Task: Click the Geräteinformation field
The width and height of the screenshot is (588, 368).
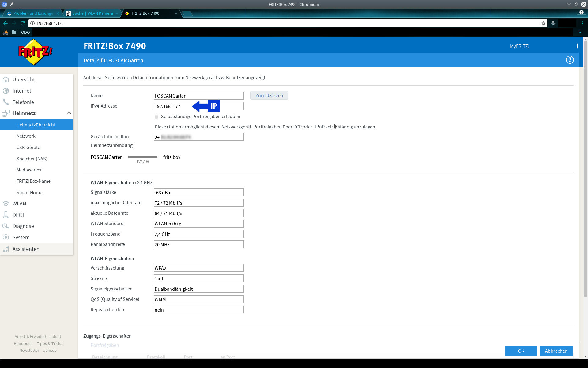Action: (199, 137)
